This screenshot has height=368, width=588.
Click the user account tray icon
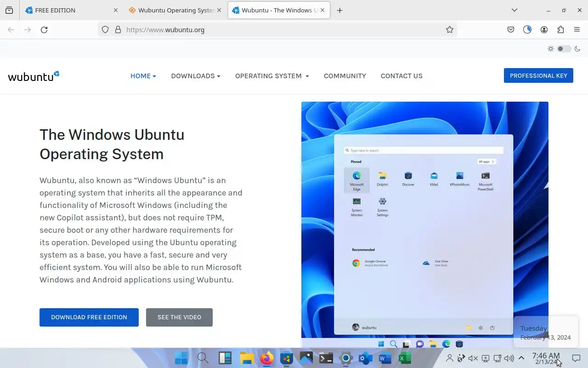click(450, 358)
